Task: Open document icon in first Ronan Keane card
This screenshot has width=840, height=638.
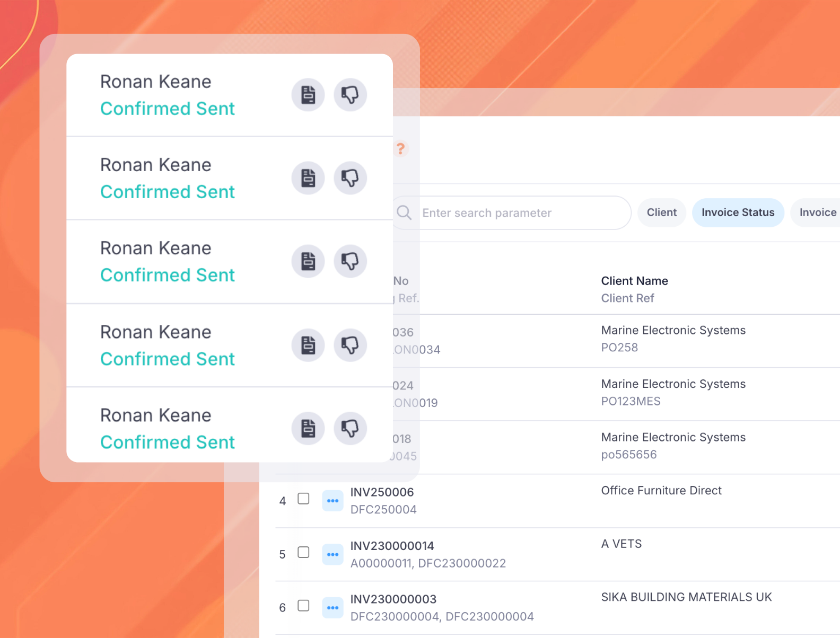Action: pos(308,95)
